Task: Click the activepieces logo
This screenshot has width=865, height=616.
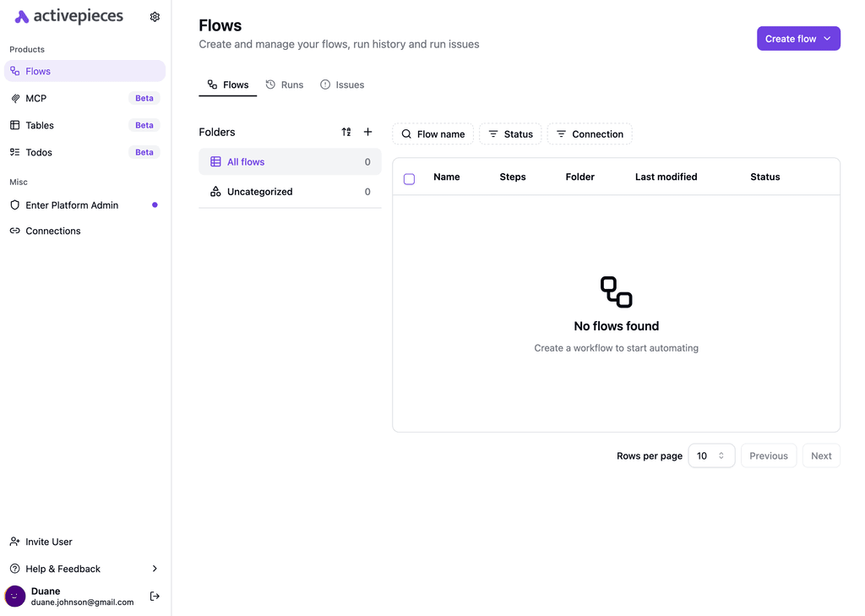Action: pos(68,17)
